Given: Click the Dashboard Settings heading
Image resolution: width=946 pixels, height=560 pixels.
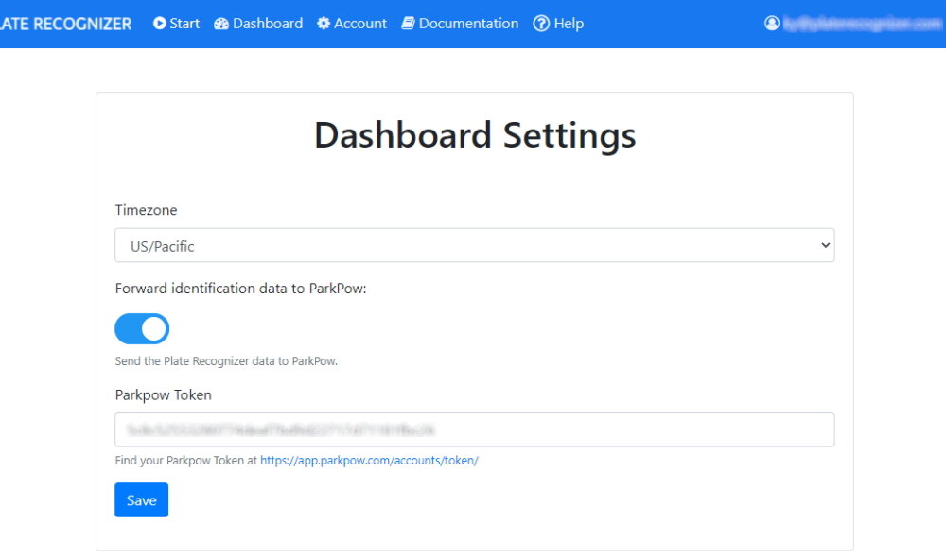Looking at the screenshot, I should tap(475, 134).
